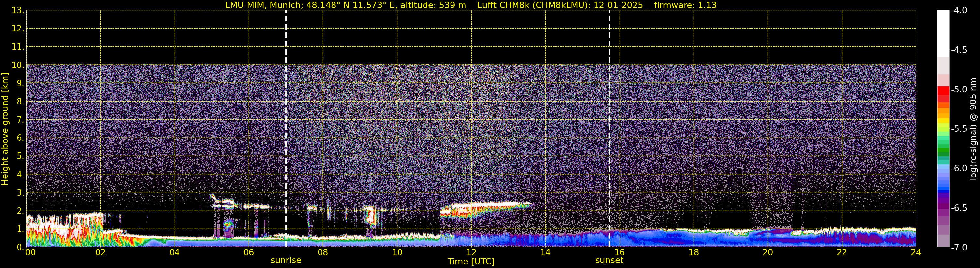Click the '-5.0' colorbar tick label
Image resolution: width=980 pixels, height=268 pixels.
pyautogui.click(x=959, y=90)
